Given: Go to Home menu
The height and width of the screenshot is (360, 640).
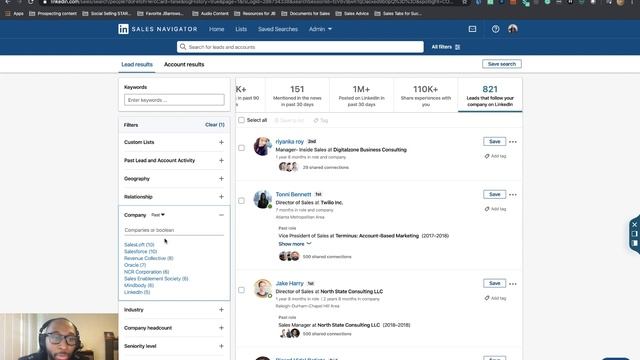Looking at the screenshot, I should point(216,29).
